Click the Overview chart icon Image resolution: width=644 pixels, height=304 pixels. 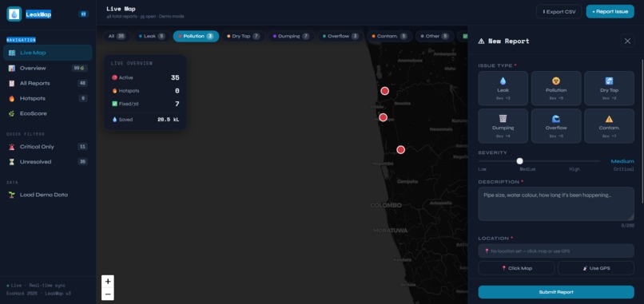point(11,68)
